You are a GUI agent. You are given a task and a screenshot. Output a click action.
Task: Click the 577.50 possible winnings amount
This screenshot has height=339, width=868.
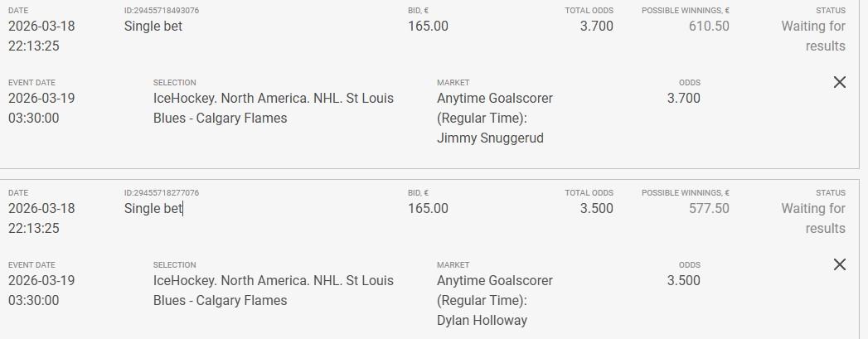tap(709, 208)
